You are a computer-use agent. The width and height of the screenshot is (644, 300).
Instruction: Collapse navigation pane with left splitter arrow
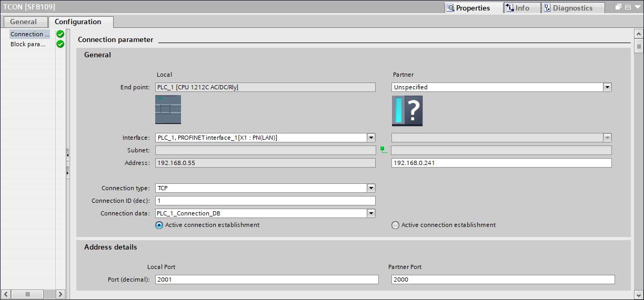coord(67,156)
